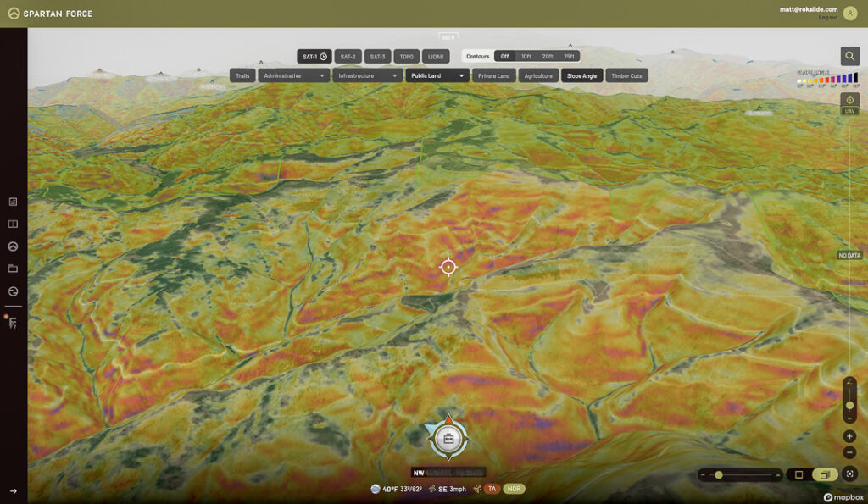Viewport: 868px width, 504px height.
Task: Zoom in with the plus button
Action: pos(849,436)
